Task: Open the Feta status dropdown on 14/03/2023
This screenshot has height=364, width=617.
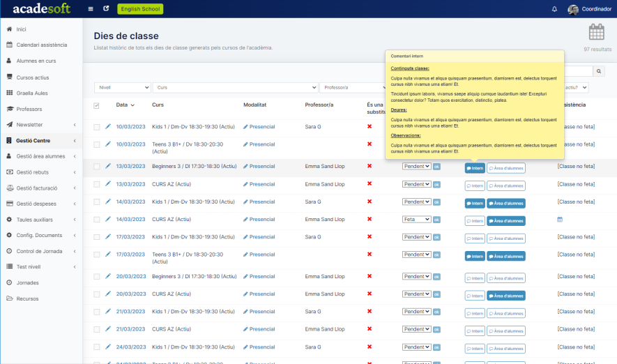Action: pyautogui.click(x=417, y=219)
